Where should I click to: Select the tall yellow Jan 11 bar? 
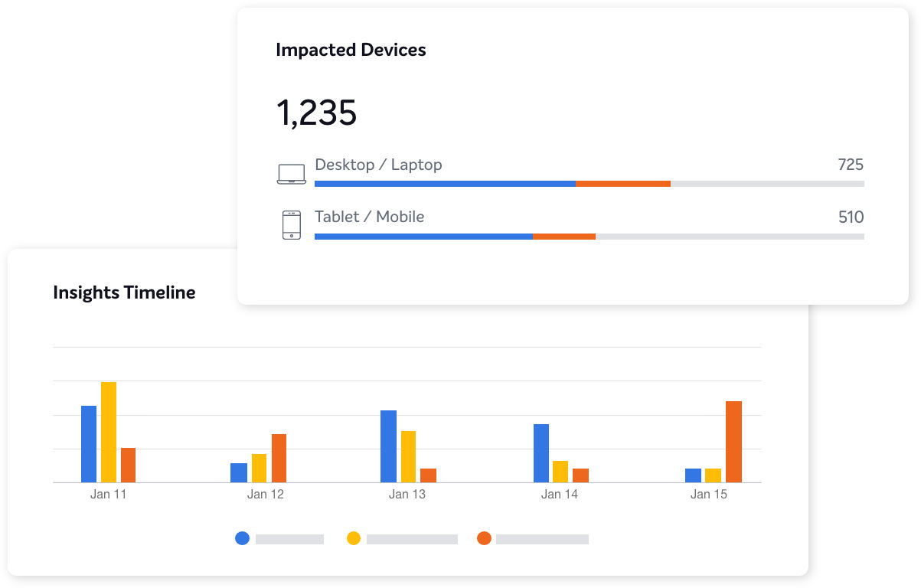tap(109, 432)
